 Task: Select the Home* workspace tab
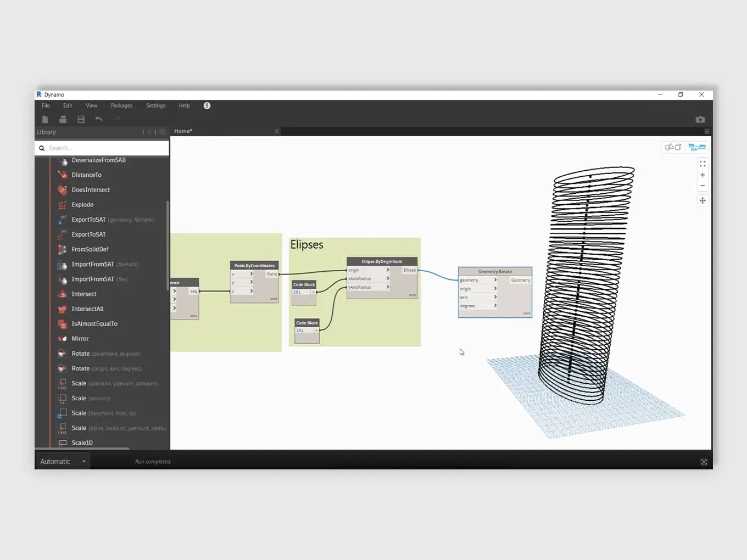pos(183,131)
